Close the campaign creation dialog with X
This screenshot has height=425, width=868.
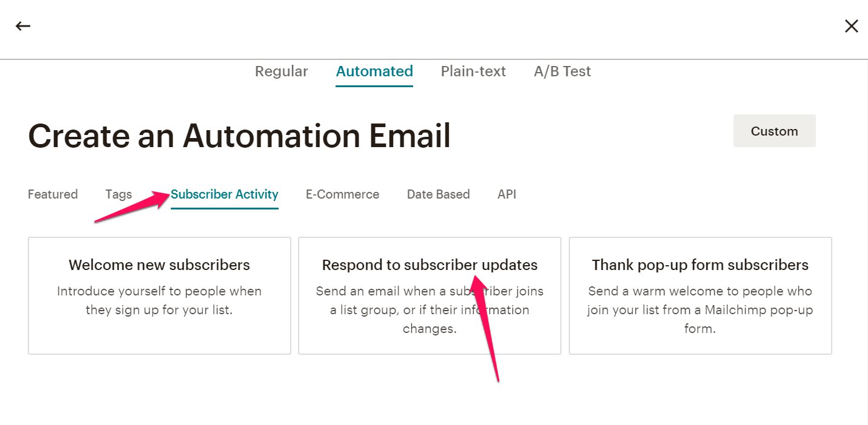click(x=851, y=26)
